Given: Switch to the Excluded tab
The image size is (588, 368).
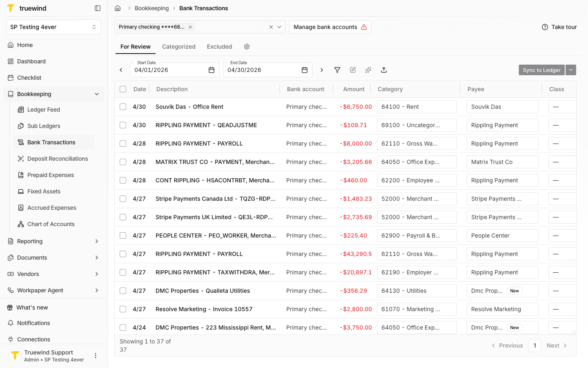Looking at the screenshot, I should (x=219, y=47).
